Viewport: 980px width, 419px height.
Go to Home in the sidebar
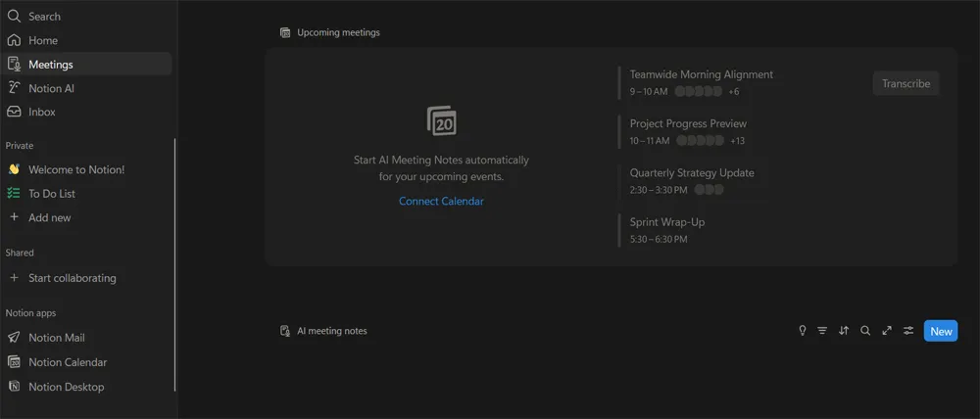click(43, 40)
